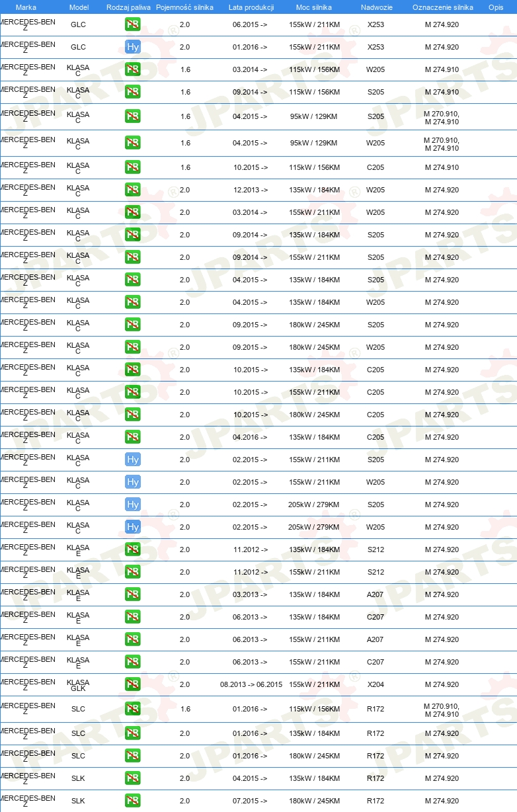517x812 pixels.
Task: Click model 'GLC' in the 06.2015 row
Action: click(x=78, y=25)
